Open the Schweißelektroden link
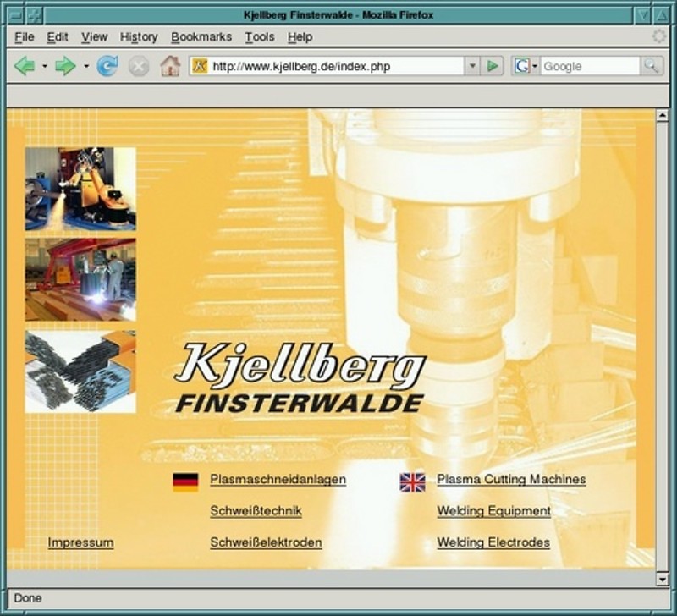Image resolution: width=677 pixels, height=616 pixels. pyautogui.click(x=266, y=542)
